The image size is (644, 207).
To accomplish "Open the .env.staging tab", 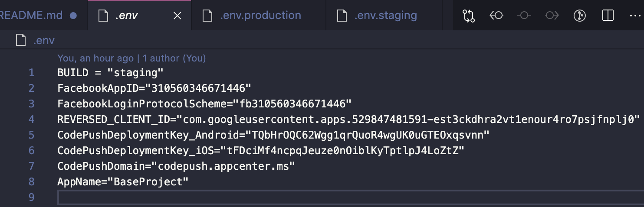I will point(385,16).
